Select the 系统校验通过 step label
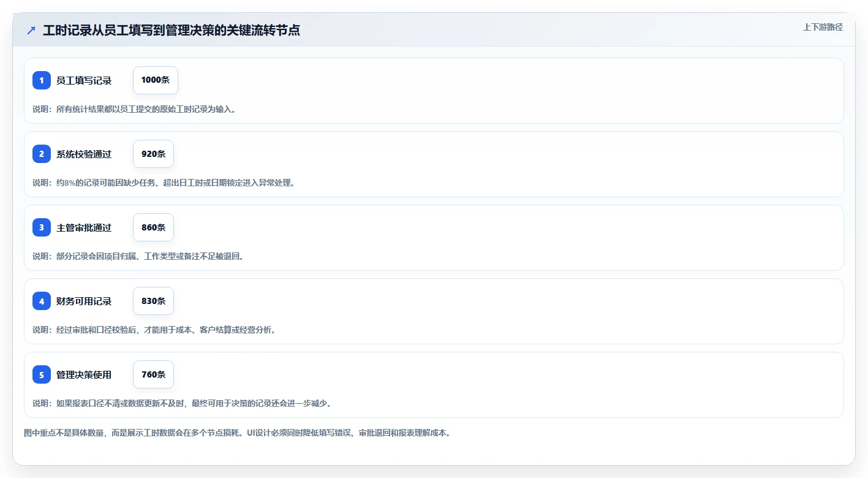The image size is (868, 478). 84,154
